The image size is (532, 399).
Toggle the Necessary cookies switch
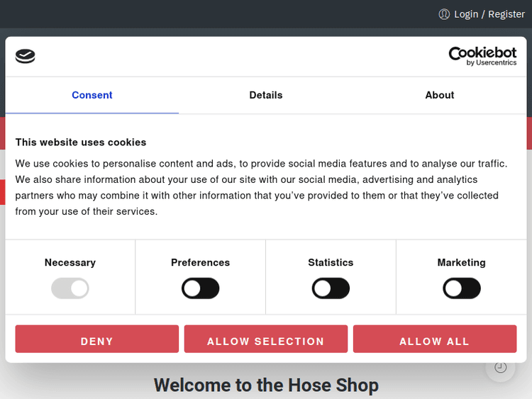(70, 288)
